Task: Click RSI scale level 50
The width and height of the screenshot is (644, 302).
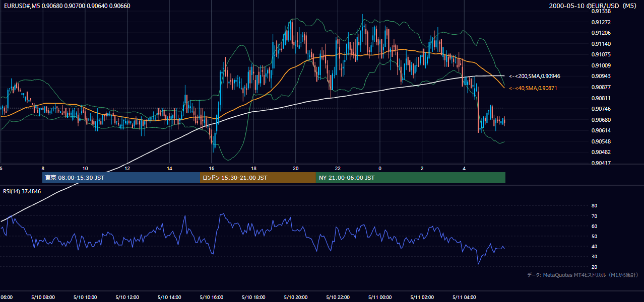Action: [594, 236]
